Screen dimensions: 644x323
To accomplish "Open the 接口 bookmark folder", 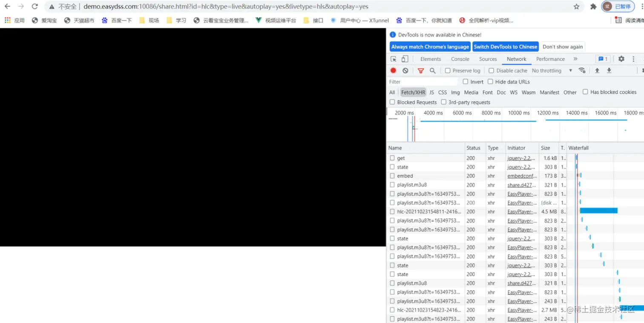I will pyautogui.click(x=313, y=20).
